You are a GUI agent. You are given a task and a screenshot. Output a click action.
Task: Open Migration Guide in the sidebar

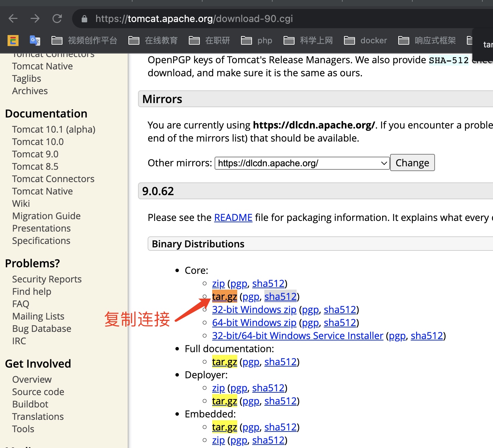[46, 216]
